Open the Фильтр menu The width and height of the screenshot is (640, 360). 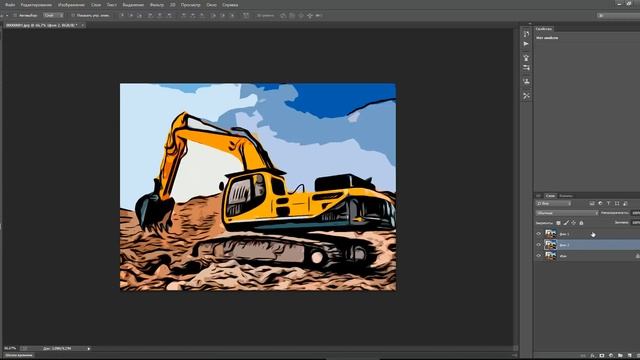coord(157,5)
